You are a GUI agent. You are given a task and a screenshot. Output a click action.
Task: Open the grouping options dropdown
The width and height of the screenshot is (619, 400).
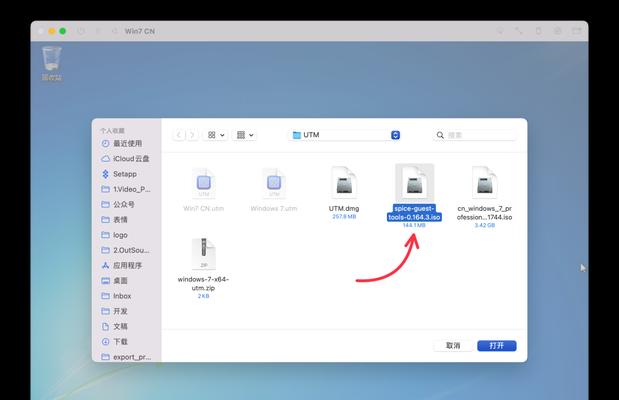coord(245,135)
